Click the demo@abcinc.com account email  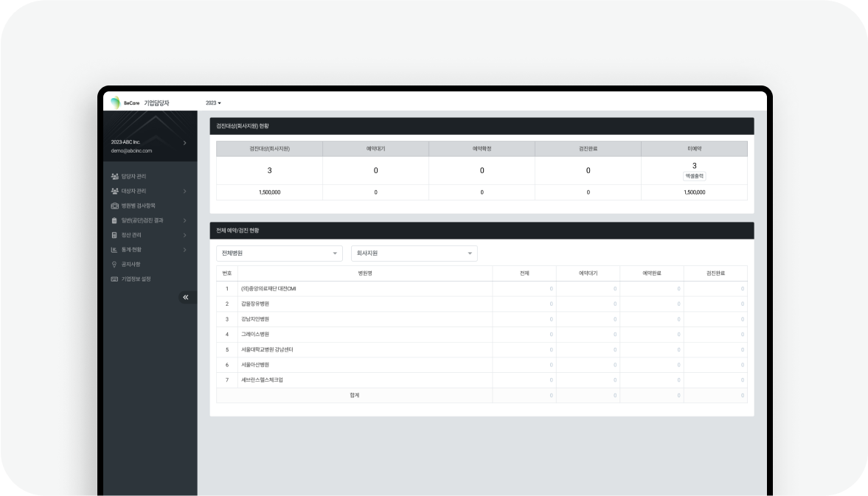tap(131, 150)
